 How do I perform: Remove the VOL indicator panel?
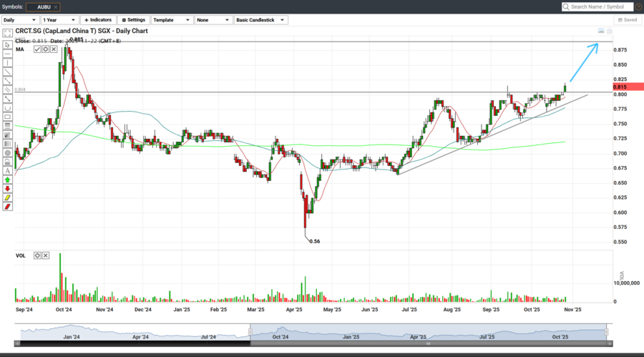[46, 255]
